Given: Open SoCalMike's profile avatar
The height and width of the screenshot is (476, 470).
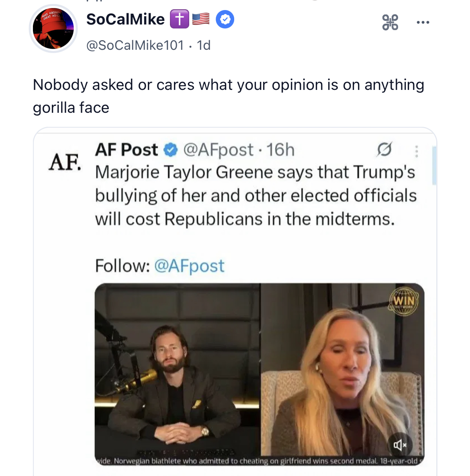Looking at the screenshot, I should point(53,29).
